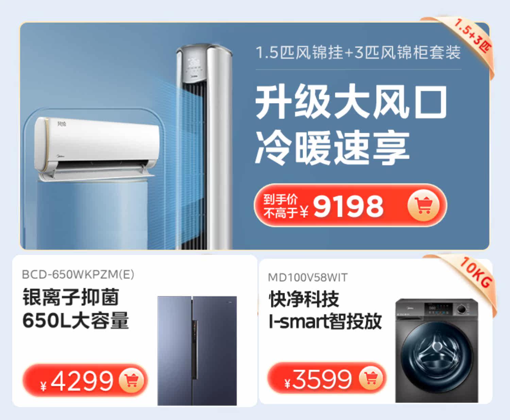Screen dimensions: 510x420
Task: Select the standing cabinet air conditioner image
Action: [205, 146]
